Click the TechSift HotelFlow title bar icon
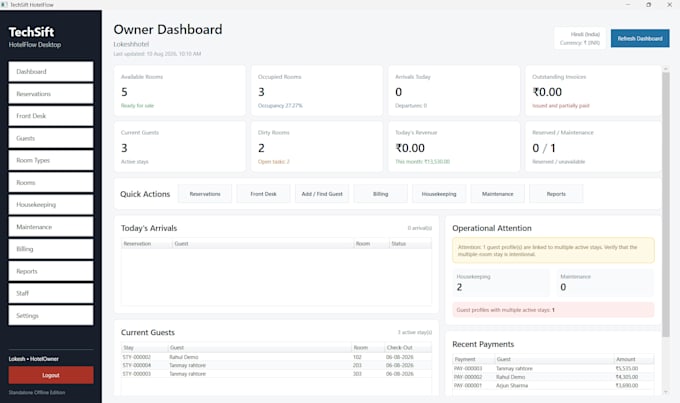Screen dimensions: 680x403 click(x=4, y=5)
